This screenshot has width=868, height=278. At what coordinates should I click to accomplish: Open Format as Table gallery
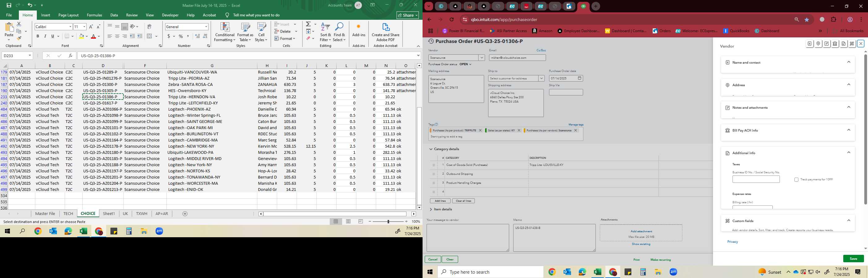(x=245, y=32)
